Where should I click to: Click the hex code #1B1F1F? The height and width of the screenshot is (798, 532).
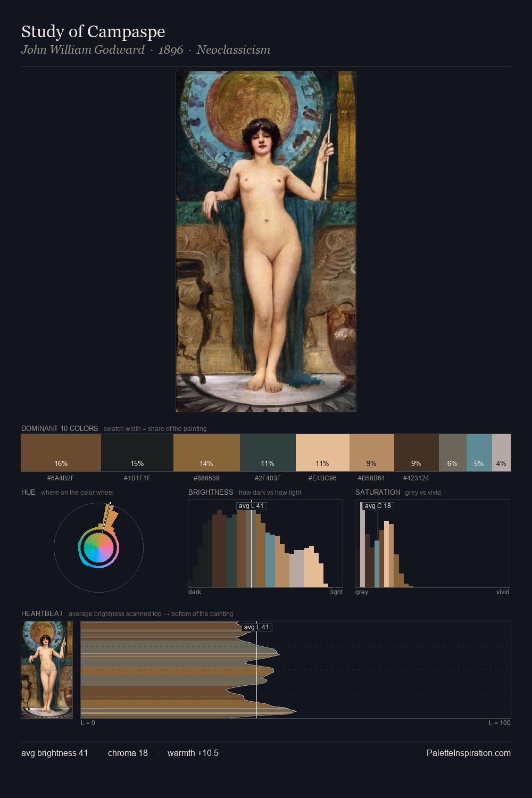[x=137, y=478]
